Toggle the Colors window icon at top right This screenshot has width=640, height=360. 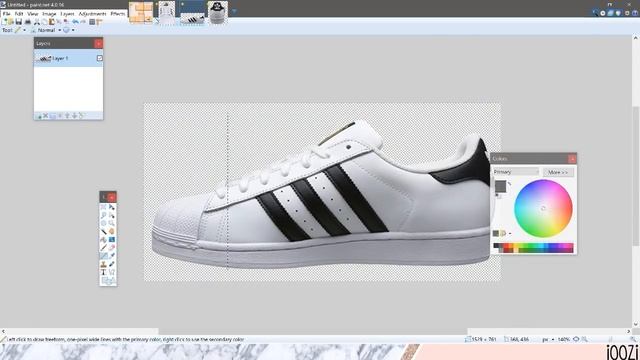point(618,13)
